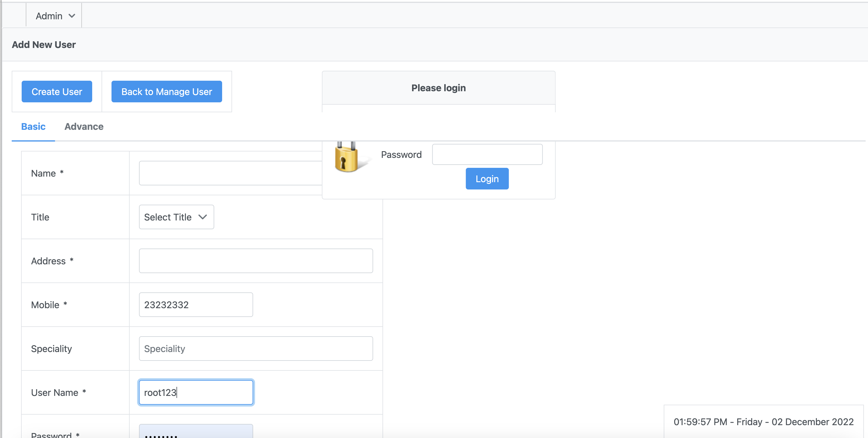Viewport: 868px width, 438px height.
Task: Click the Add New User heading
Action: (x=44, y=44)
